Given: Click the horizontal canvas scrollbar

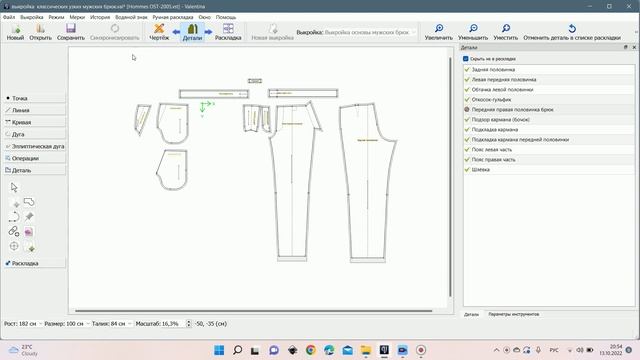Looking at the screenshot, I should tap(253, 311).
